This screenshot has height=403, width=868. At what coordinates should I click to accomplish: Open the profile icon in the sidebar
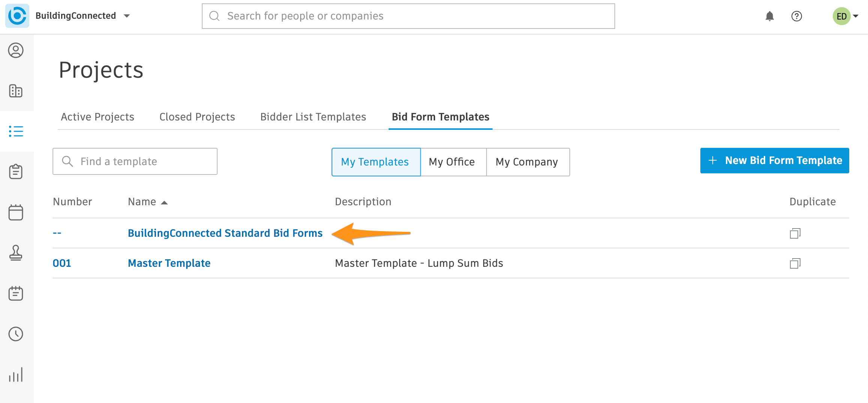pos(16,50)
